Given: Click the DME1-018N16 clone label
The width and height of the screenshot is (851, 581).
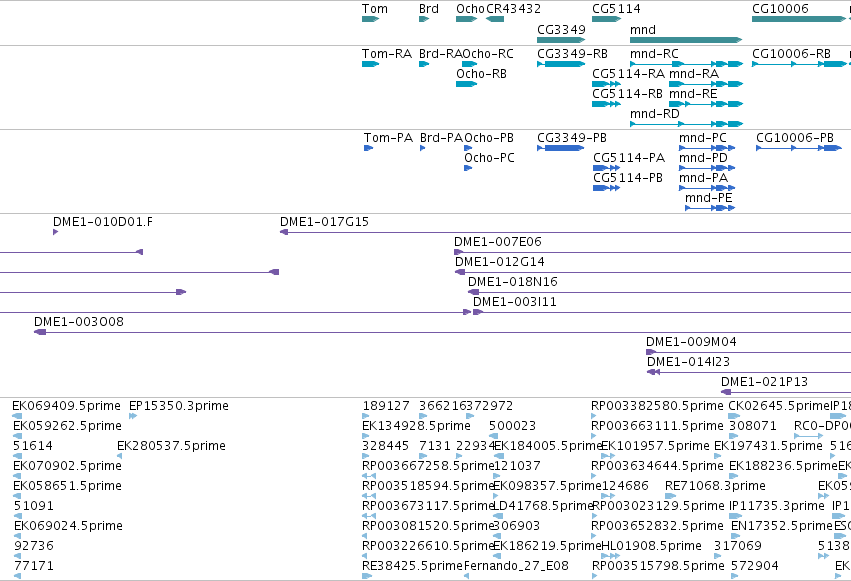Looking at the screenshot, I should (513, 282).
